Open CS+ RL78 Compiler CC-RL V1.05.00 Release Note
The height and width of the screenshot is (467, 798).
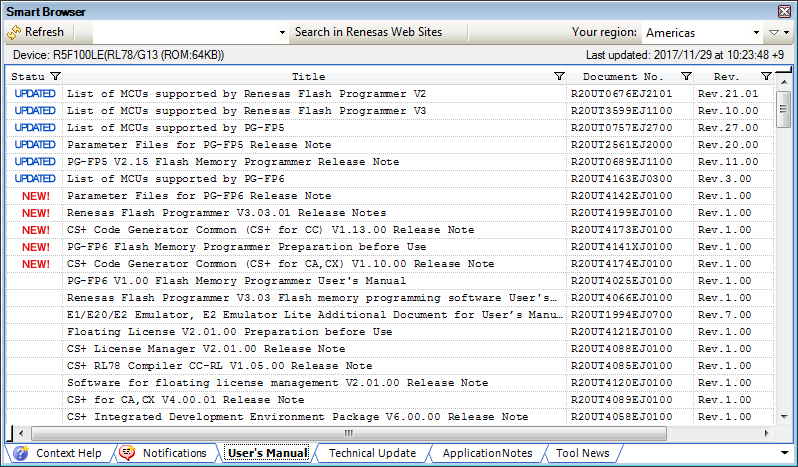(x=219, y=366)
